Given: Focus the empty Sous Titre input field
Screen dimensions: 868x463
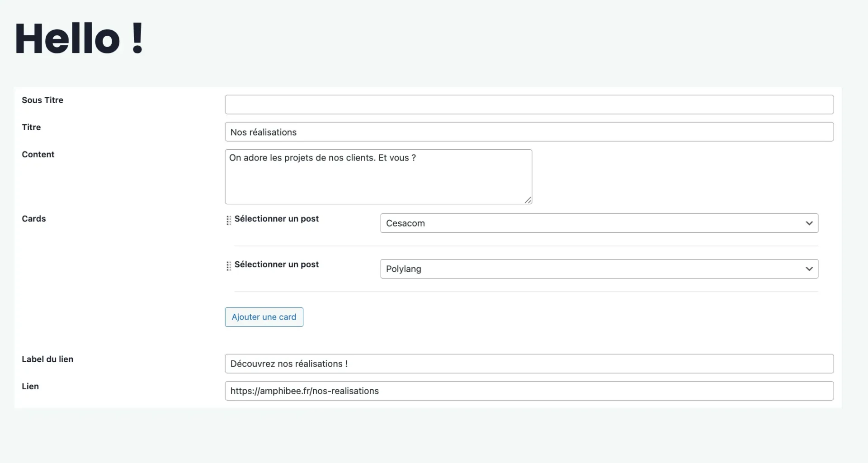Looking at the screenshot, I should coord(529,104).
